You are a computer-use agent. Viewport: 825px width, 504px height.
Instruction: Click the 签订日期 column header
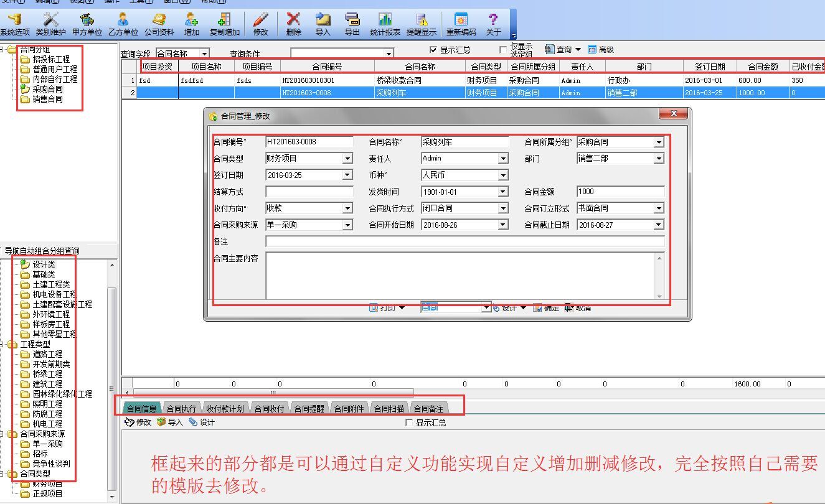point(710,66)
